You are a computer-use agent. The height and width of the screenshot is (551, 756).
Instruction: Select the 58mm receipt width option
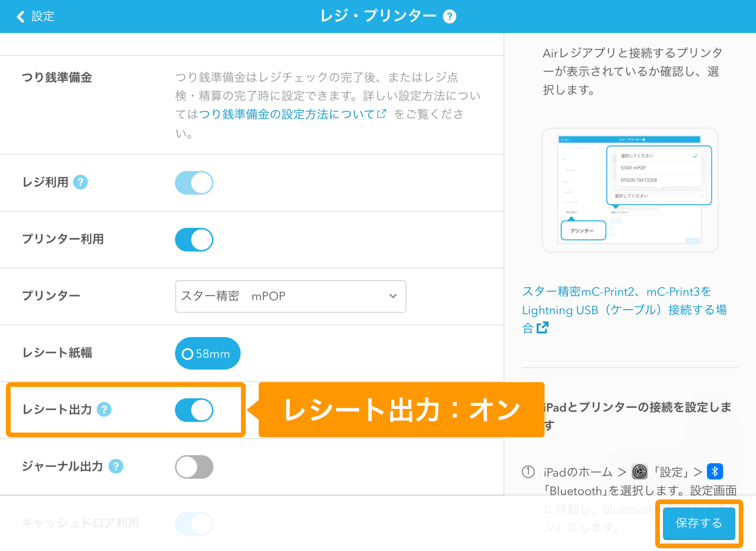[208, 353]
